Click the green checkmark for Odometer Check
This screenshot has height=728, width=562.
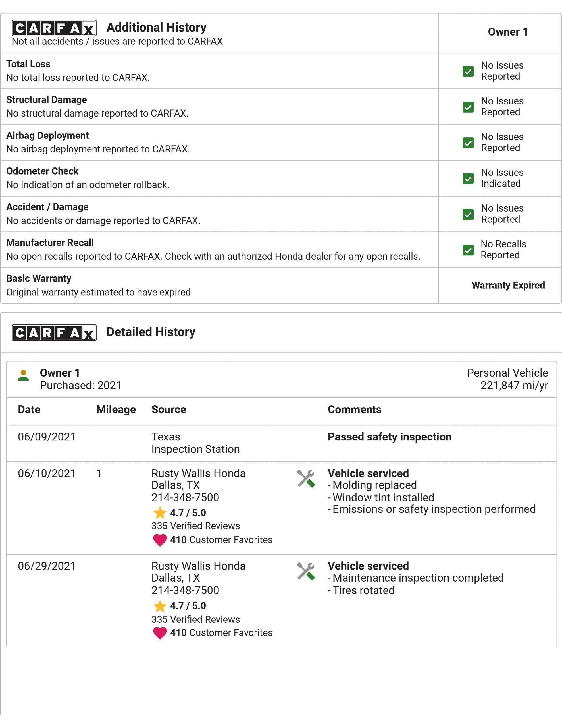point(468,179)
